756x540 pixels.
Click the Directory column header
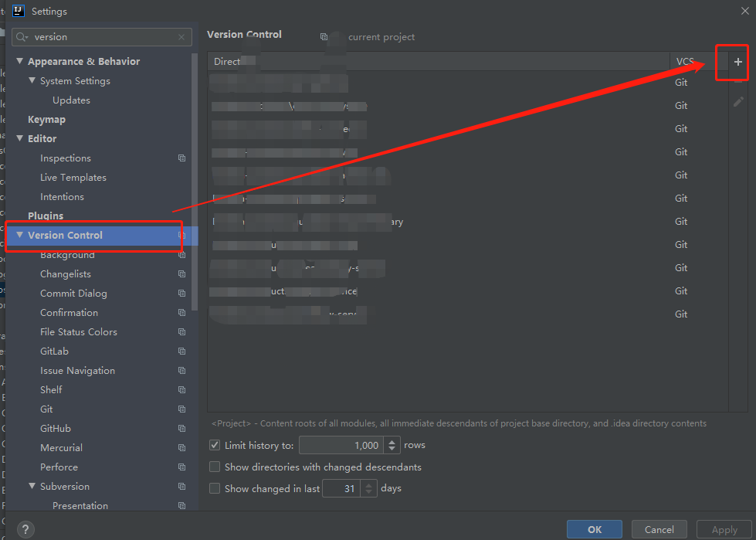[x=439, y=61]
